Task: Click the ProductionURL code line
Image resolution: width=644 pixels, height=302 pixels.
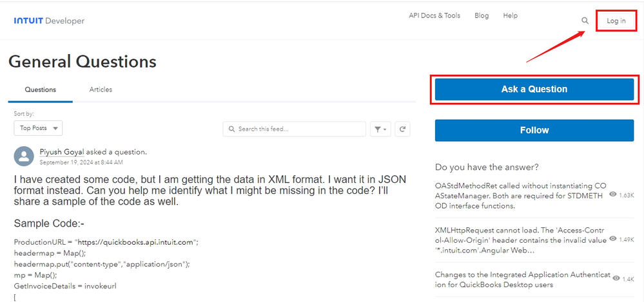Action: pos(106,242)
